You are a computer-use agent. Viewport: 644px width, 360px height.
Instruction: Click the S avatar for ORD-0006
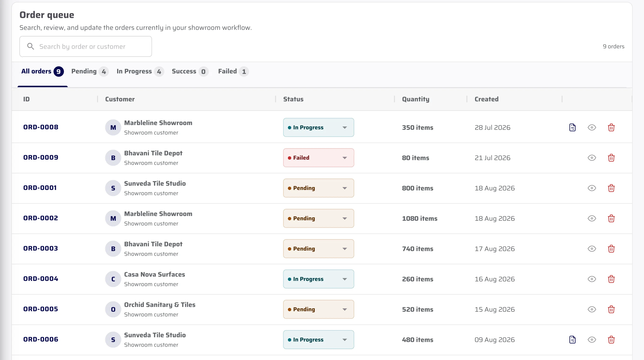click(113, 339)
